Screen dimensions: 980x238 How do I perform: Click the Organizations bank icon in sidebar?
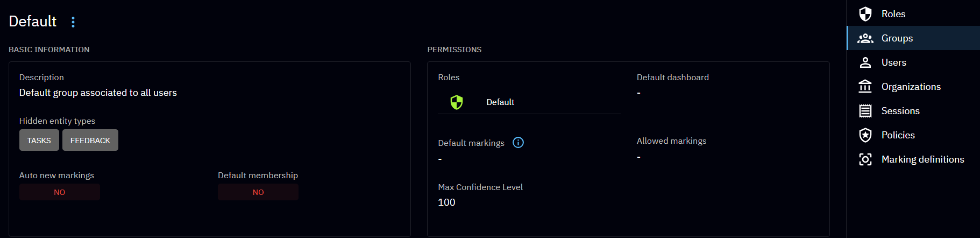click(x=865, y=87)
